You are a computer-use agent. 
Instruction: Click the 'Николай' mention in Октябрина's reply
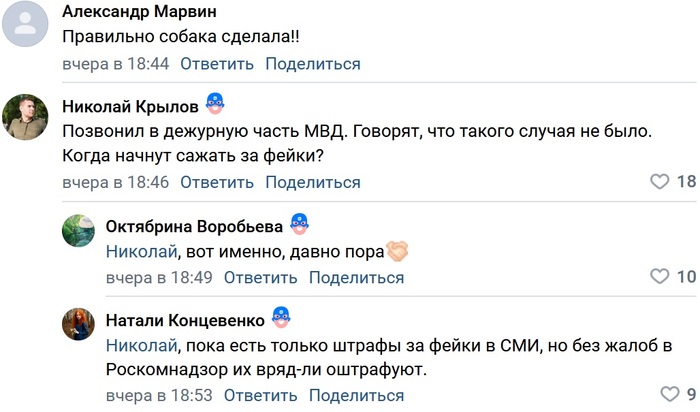pos(141,252)
